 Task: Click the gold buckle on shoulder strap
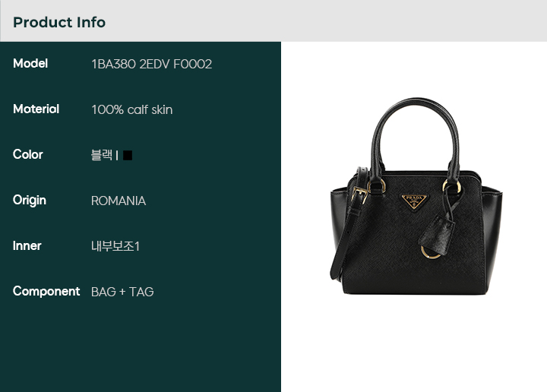(359, 194)
